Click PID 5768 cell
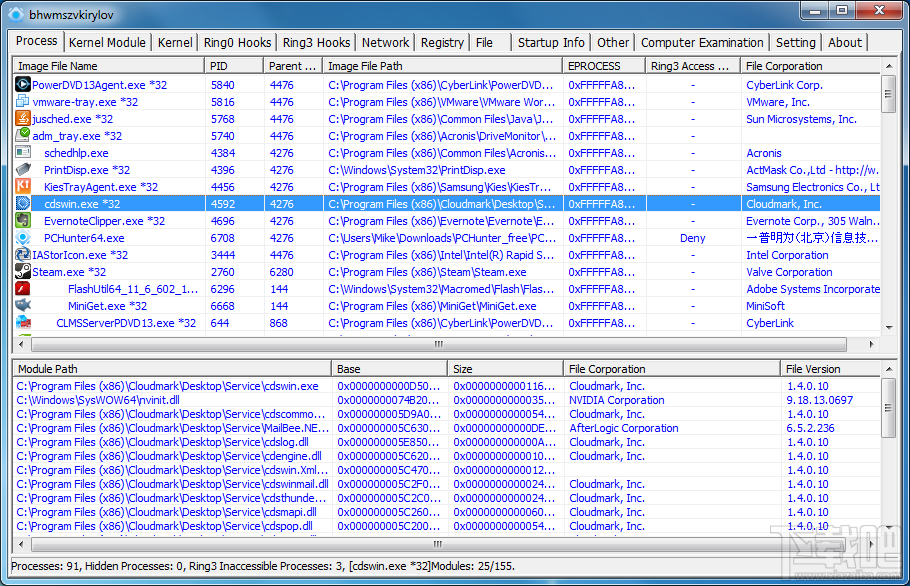The height and width of the screenshot is (586, 910). pyautogui.click(x=223, y=119)
